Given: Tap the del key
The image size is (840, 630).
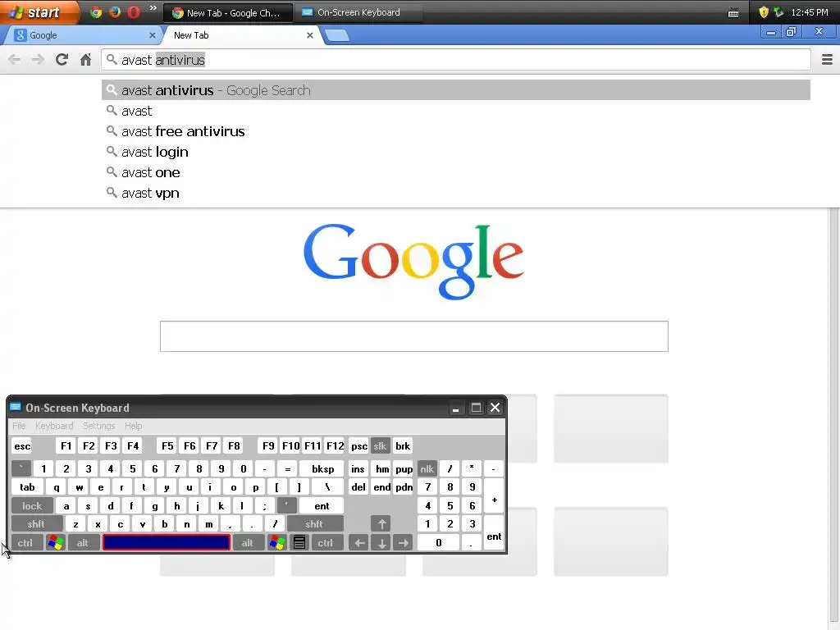Looking at the screenshot, I should [x=358, y=487].
